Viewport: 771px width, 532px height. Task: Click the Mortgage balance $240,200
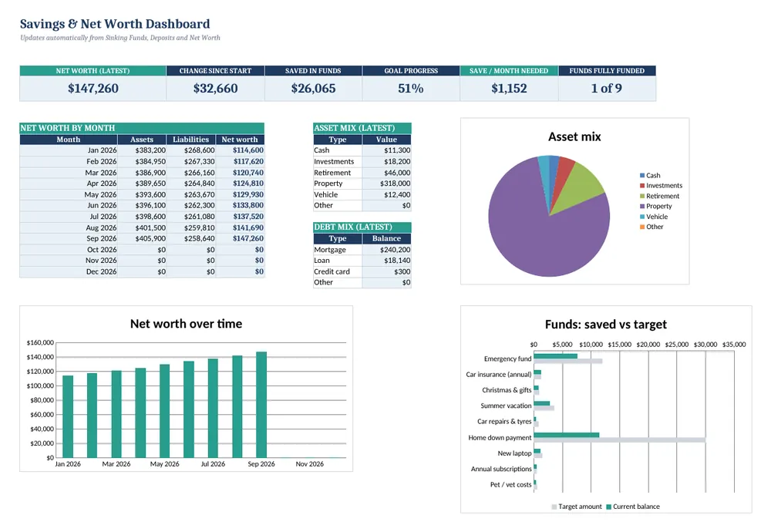(386, 250)
